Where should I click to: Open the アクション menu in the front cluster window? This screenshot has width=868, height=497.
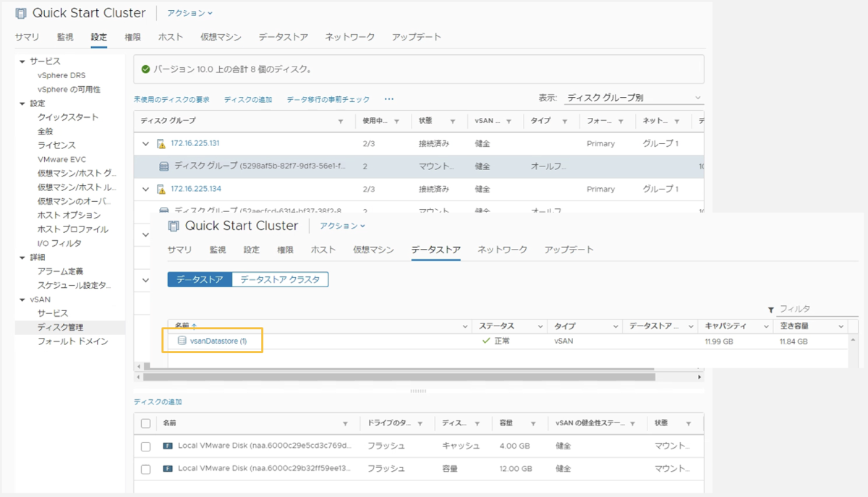coord(343,226)
